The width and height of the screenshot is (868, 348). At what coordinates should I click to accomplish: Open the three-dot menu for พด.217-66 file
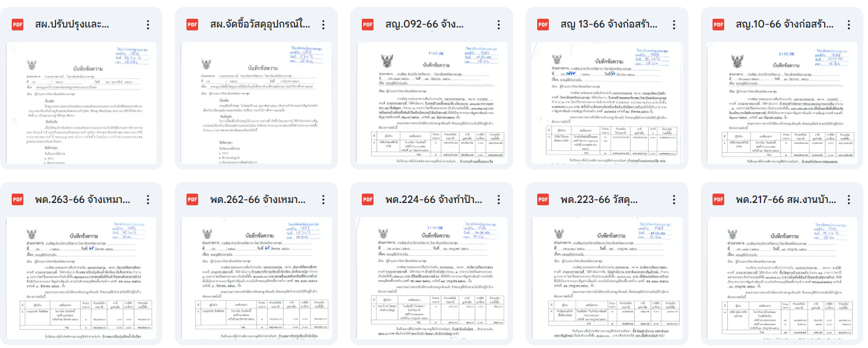[849, 199]
